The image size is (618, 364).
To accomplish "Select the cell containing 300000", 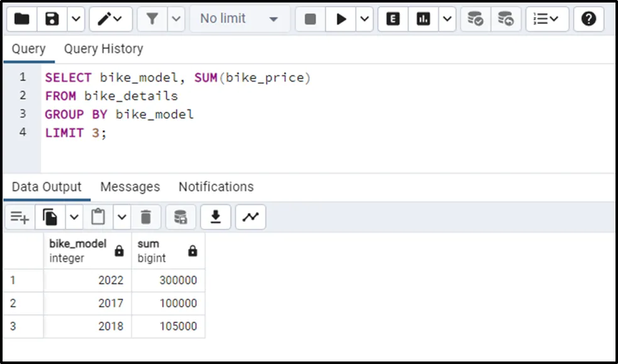I will pyautogui.click(x=168, y=280).
